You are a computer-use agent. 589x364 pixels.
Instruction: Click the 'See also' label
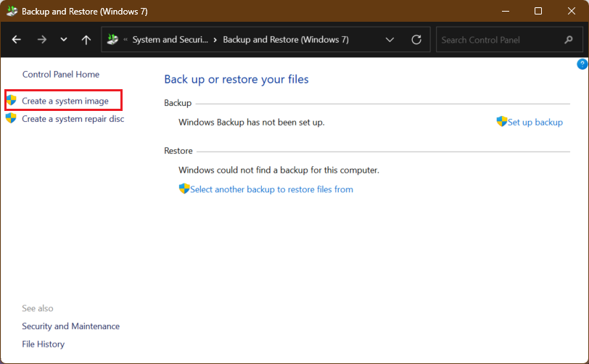(x=38, y=308)
